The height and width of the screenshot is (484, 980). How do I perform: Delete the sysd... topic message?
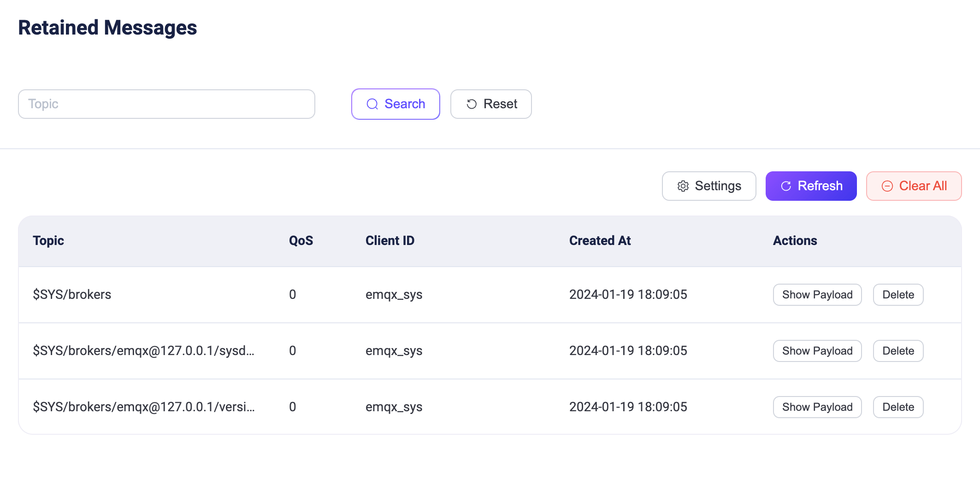pos(897,351)
